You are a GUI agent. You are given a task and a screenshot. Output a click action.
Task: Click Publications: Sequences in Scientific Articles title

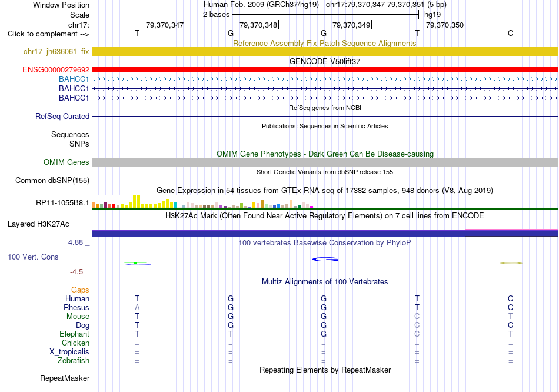click(x=325, y=126)
